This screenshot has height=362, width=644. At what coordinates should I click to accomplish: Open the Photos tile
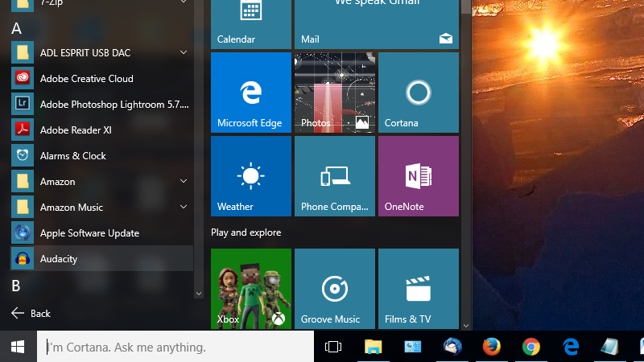(335, 93)
